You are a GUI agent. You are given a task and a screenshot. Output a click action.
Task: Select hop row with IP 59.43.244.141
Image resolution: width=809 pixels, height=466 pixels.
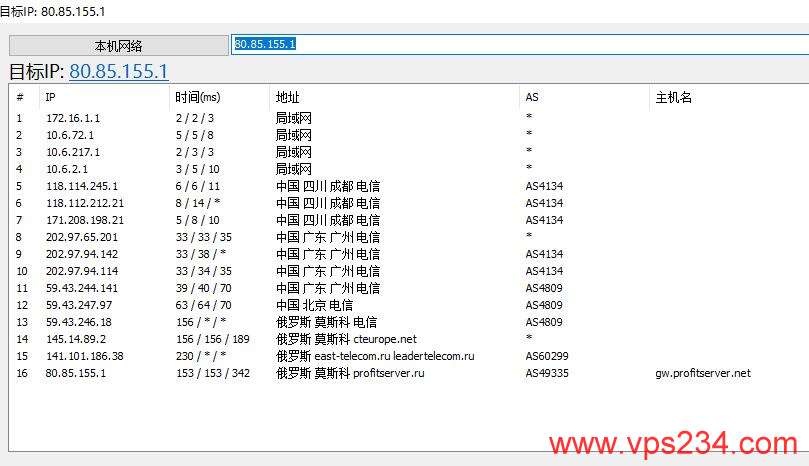[x=409, y=288]
